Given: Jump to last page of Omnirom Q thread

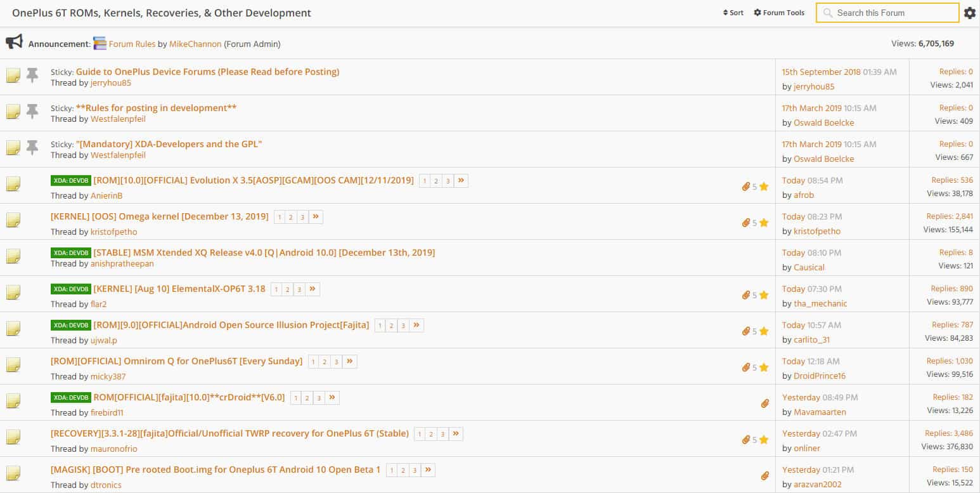Looking at the screenshot, I should 350,362.
